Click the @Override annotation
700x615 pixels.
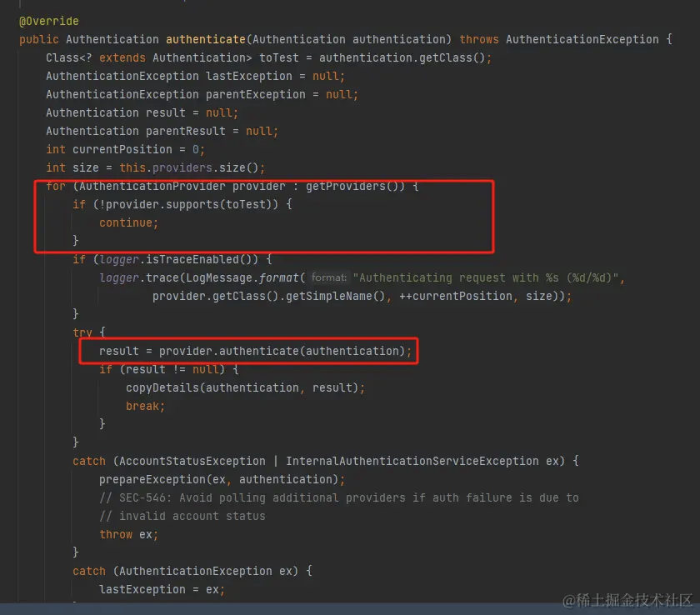click(x=48, y=21)
